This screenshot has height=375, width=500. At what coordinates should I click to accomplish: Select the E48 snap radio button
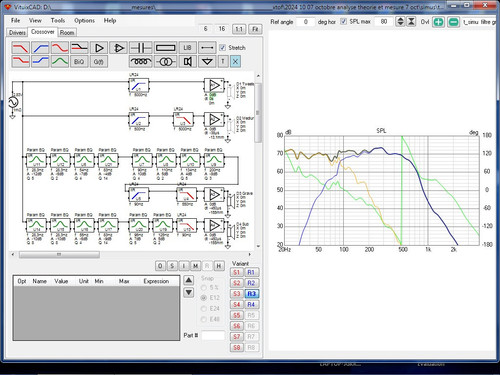(204, 319)
